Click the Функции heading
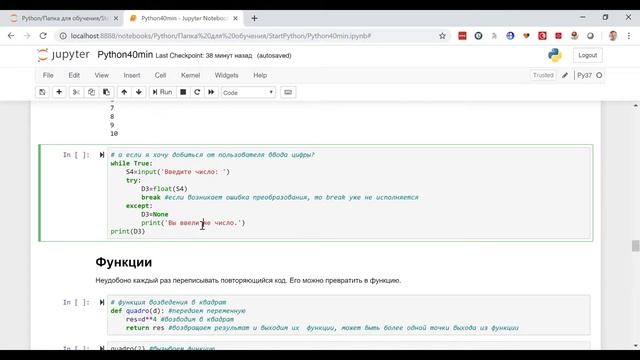 tap(124, 262)
